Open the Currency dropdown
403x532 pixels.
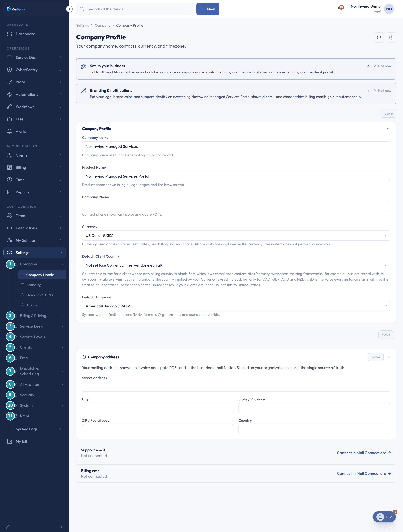tap(236, 235)
